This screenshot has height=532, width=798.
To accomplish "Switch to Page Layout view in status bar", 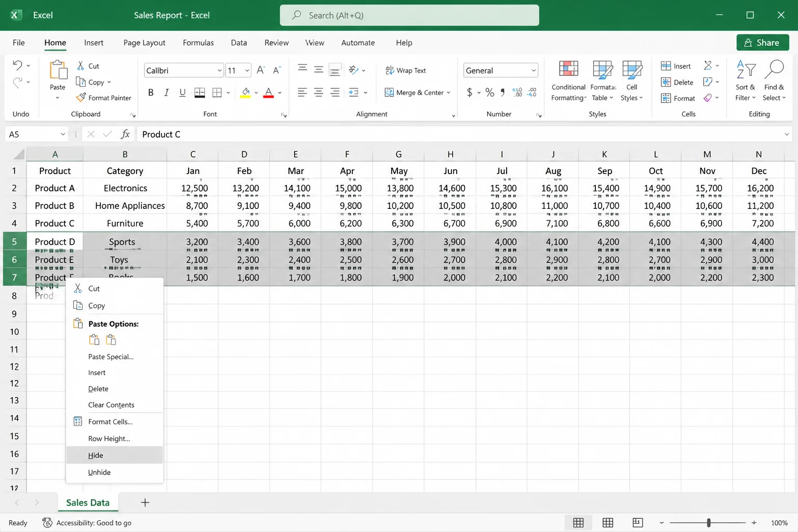I will click(x=608, y=523).
